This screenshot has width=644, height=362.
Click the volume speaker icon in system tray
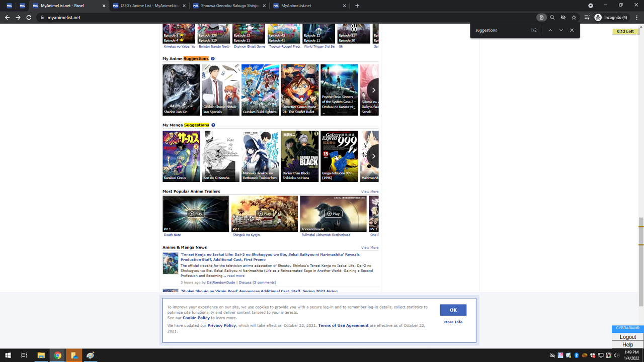click(617, 355)
